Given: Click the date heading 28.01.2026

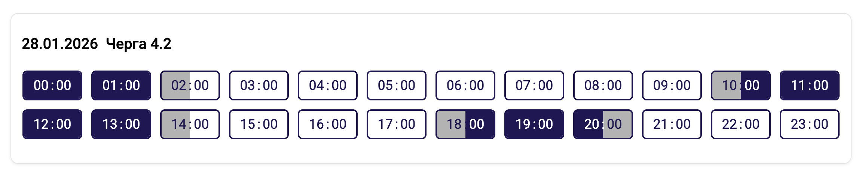Looking at the screenshot, I should tap(60, 44).
